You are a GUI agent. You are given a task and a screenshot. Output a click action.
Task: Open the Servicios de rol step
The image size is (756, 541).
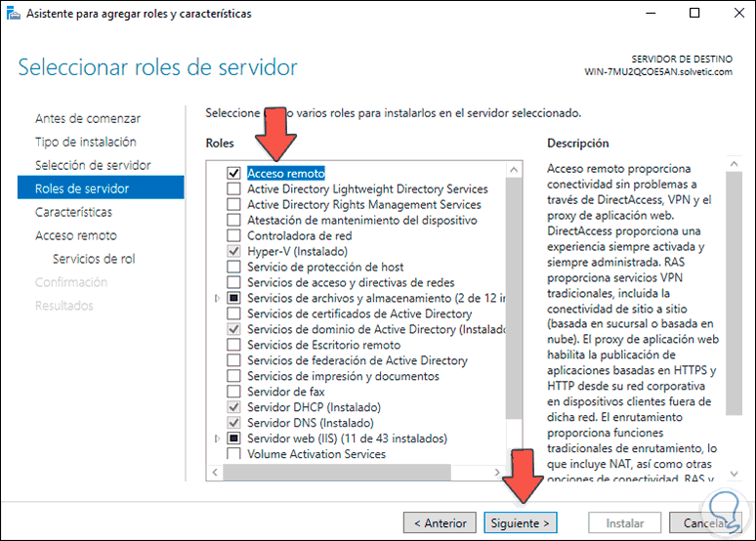point(94,259)
